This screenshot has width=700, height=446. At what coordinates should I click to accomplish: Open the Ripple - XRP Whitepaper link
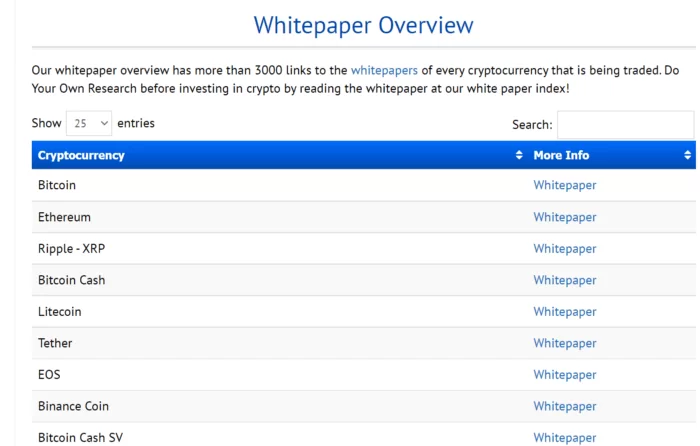point(564,248)
